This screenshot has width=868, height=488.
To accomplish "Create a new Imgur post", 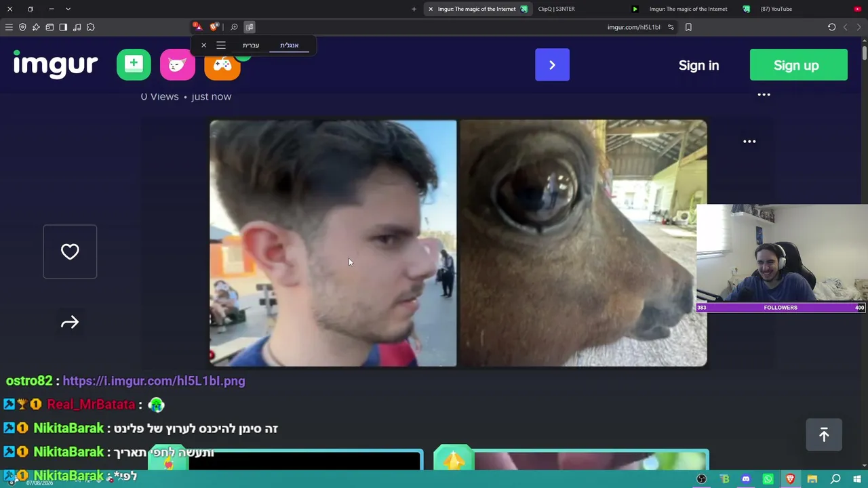I will [x=134, y=64].
